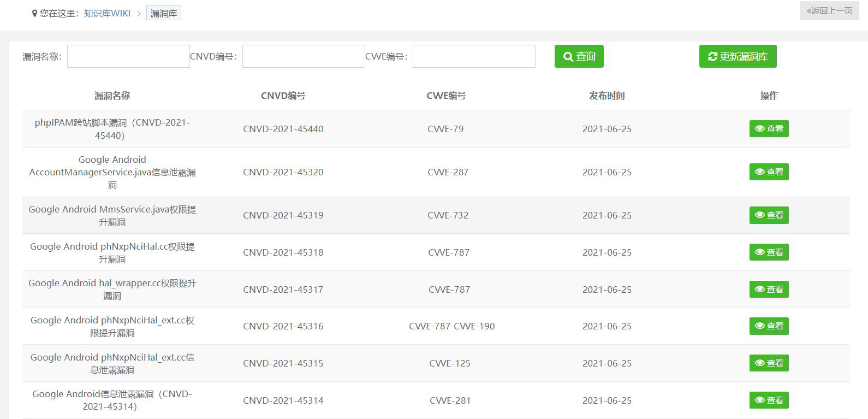The image size is (868, 419).
Task: View details for CNVD-2021-45314
Action: click(769, 400)
